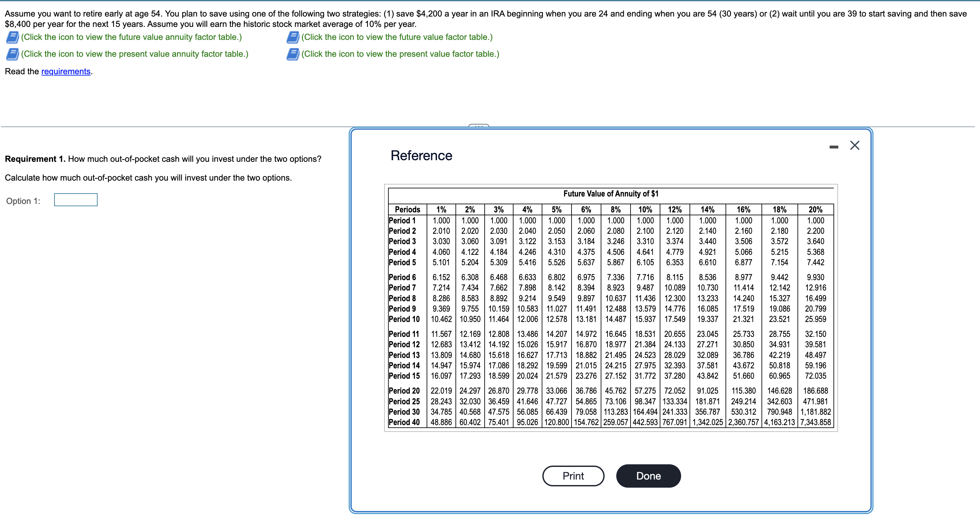Image resolution: width=980 pixels, height=523 pixels.
Task: Expand the divider ellipsis handle
Action: pos(478,125)
